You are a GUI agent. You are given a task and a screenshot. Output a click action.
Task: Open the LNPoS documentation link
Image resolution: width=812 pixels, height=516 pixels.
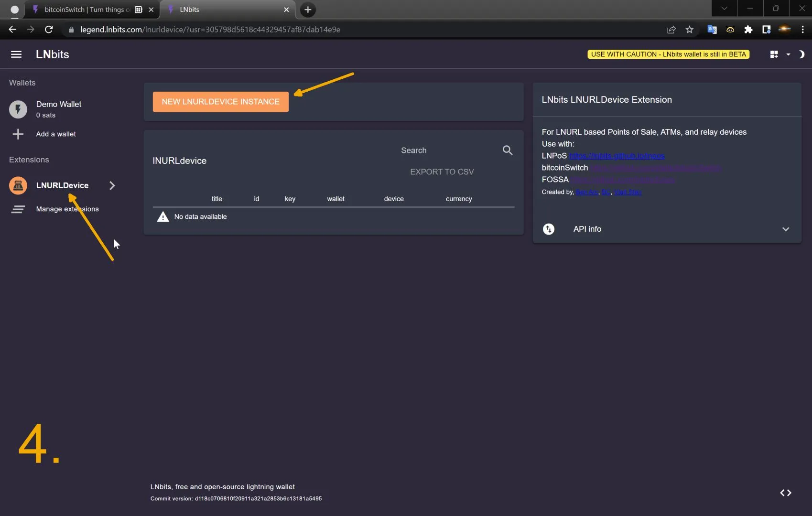[x=617, y=156]
